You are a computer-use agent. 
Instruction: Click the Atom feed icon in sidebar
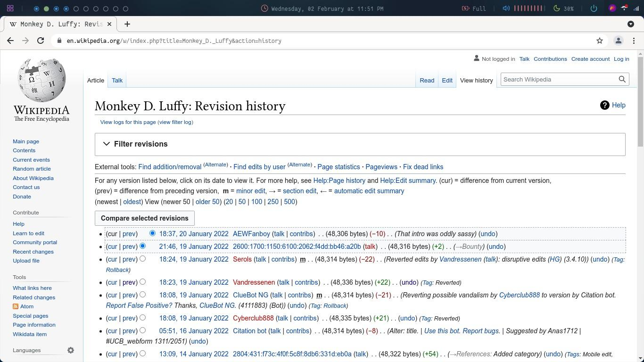click(x=16, y=306)
